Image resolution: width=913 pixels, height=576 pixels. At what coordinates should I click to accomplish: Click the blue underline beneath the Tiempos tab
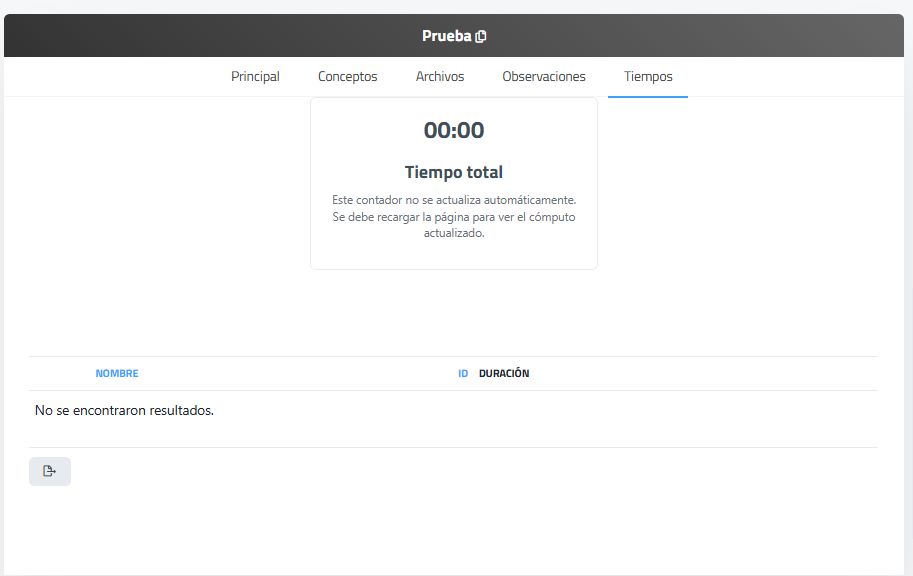(x=648, y=96)
